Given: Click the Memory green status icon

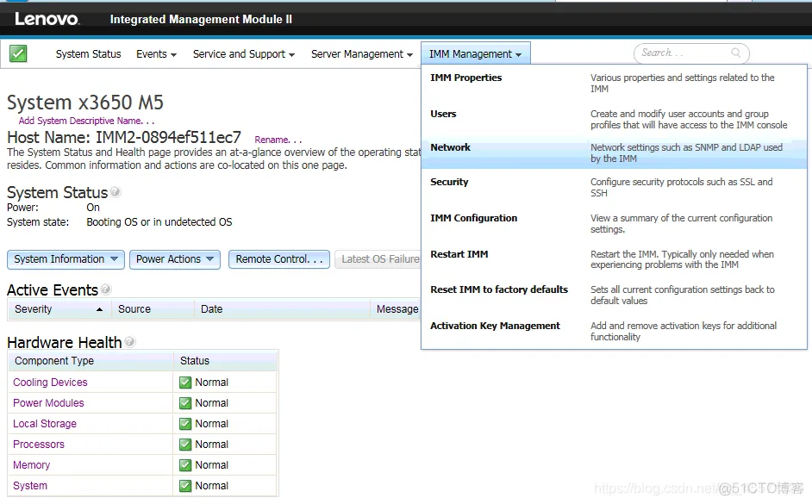Looking at the screenshot, I should [x=184, y=465].
